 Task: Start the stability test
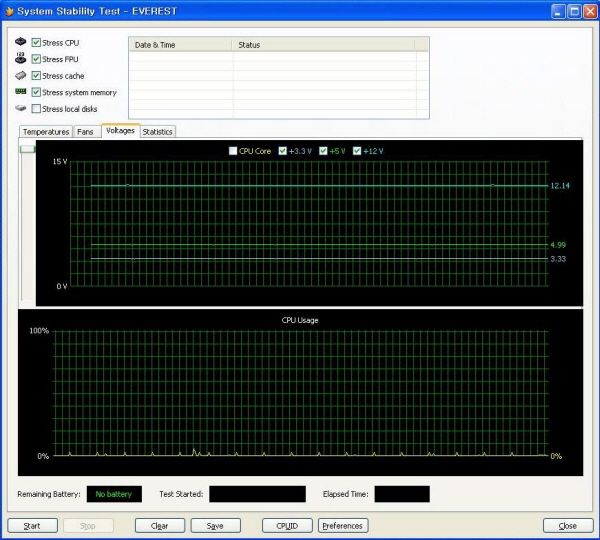pyautogui.click(x=33, y=526)
